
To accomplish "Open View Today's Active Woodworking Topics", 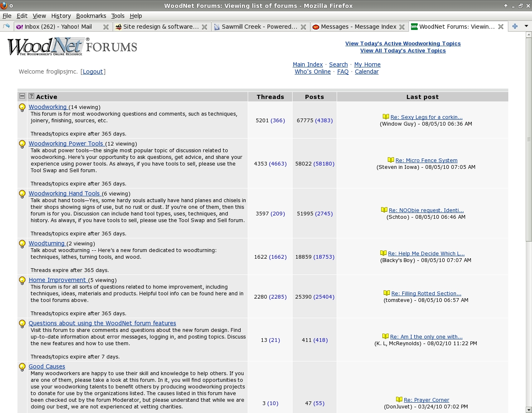I will [403, 43].
